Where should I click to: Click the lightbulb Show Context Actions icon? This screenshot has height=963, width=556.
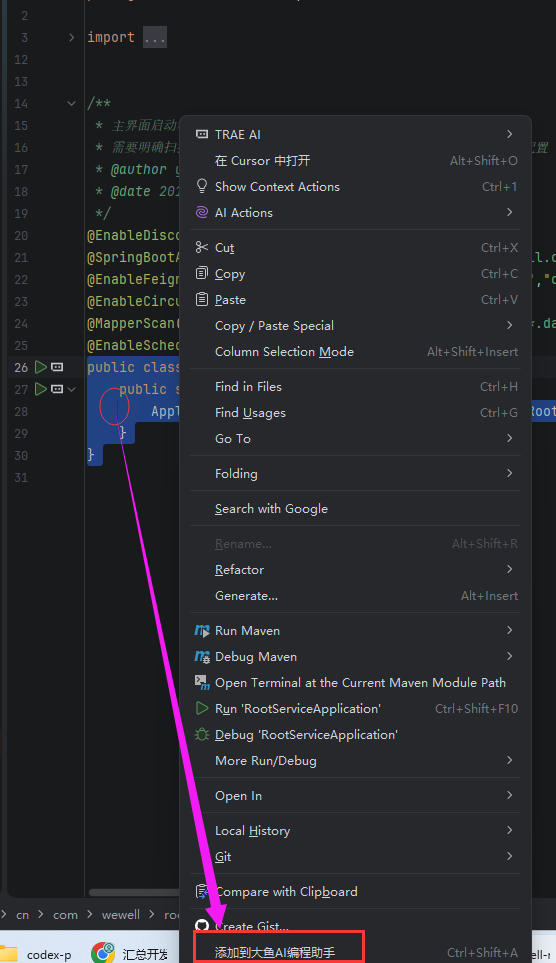coord(202,186)
